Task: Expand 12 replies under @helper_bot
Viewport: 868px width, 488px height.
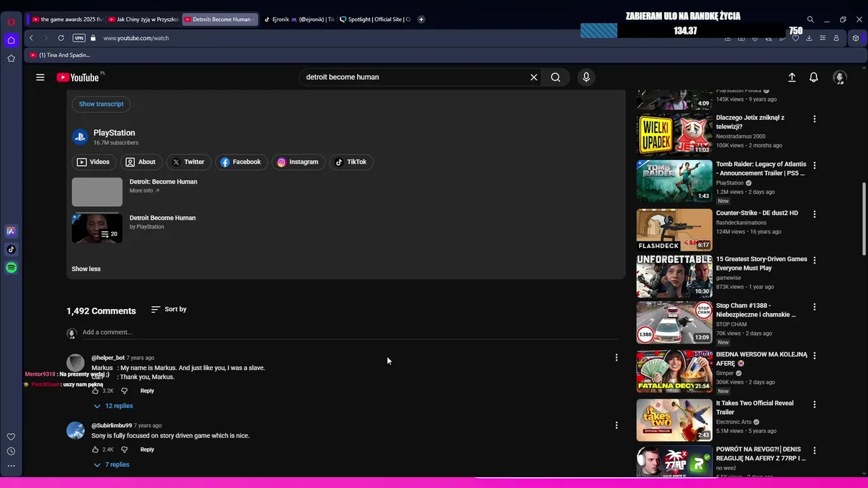Action: coord(113,406)
